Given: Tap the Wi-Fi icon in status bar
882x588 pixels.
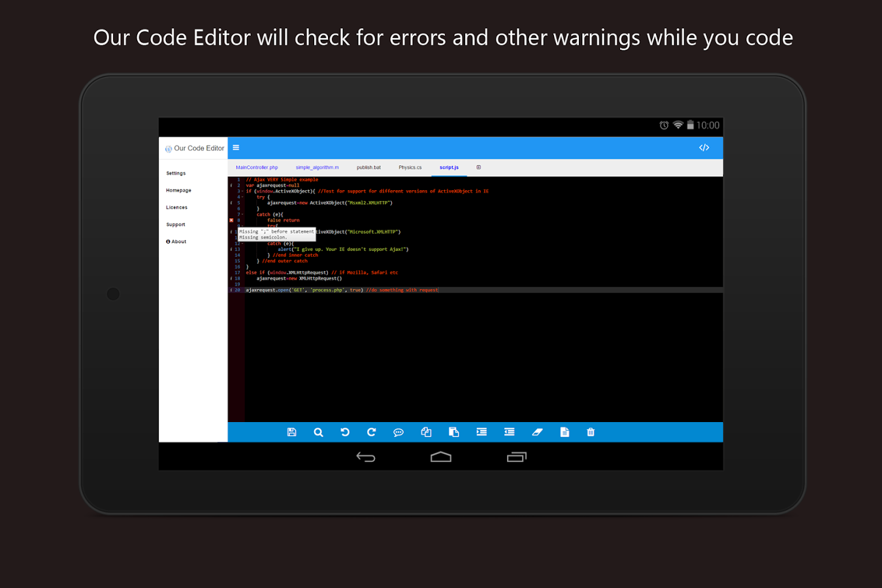Looking at the screenshot, I should [678, 125].
